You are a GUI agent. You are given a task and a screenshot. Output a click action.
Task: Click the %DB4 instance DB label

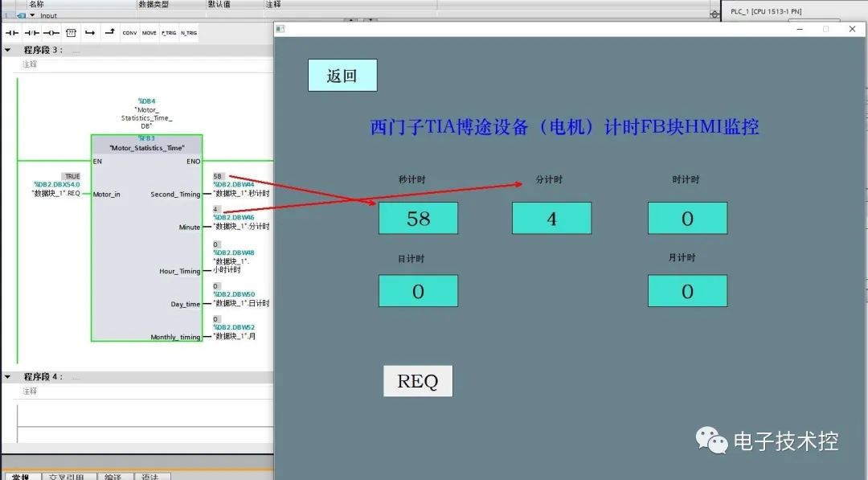click(147, 101)
